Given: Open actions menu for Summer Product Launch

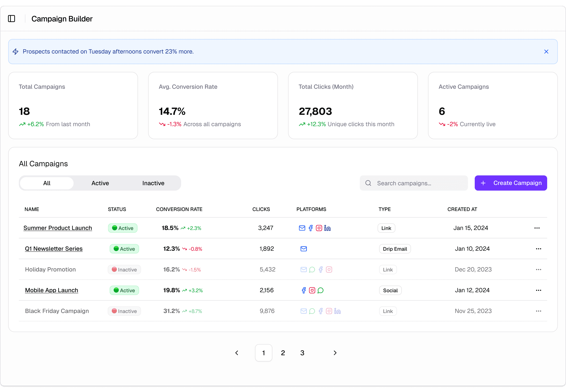Looking at the screenshot, I should [x=537, y=228].
